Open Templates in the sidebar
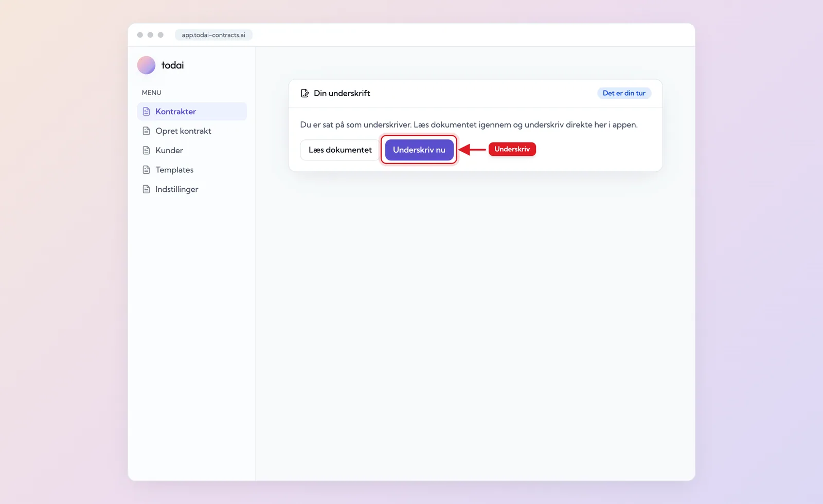This screenshot has height=504, width=823. [x=192, y=170]
